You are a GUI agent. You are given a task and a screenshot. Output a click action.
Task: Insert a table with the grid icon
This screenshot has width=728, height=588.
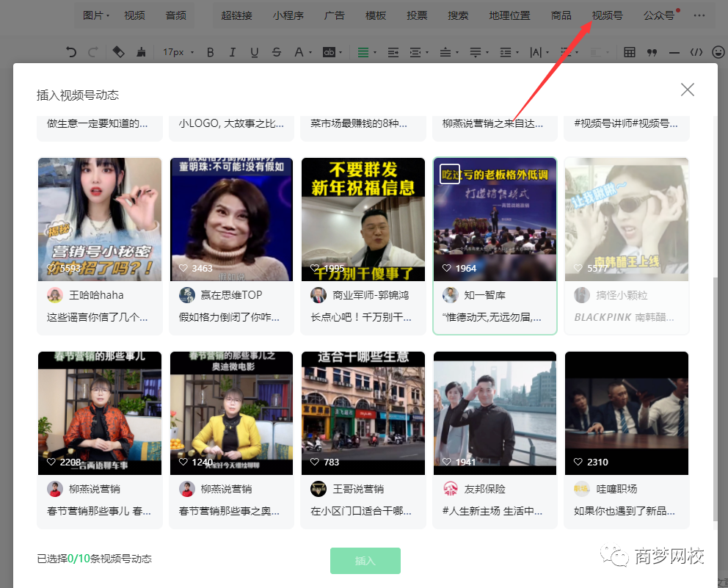630,52
